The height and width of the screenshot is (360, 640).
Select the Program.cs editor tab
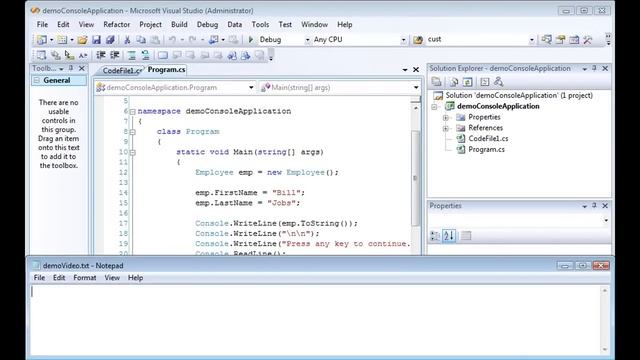(x=166, y=70)
